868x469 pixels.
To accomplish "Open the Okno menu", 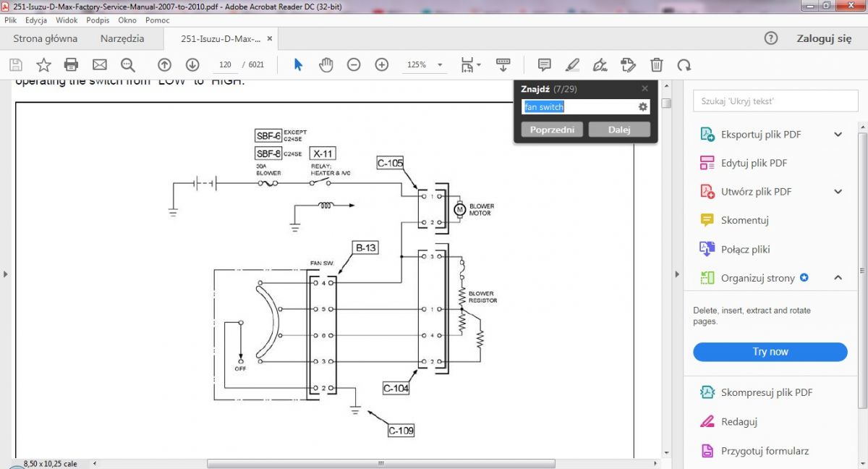I will [x=127, y=20].
